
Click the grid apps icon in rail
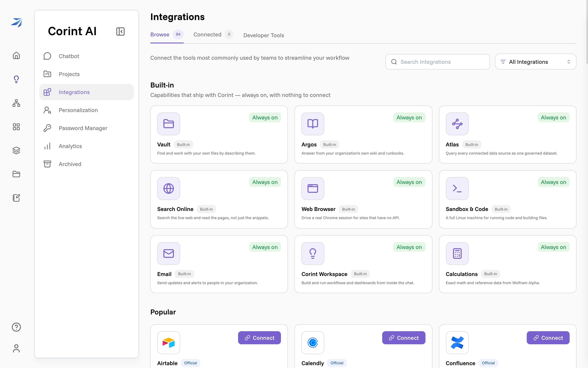[16, 127]
